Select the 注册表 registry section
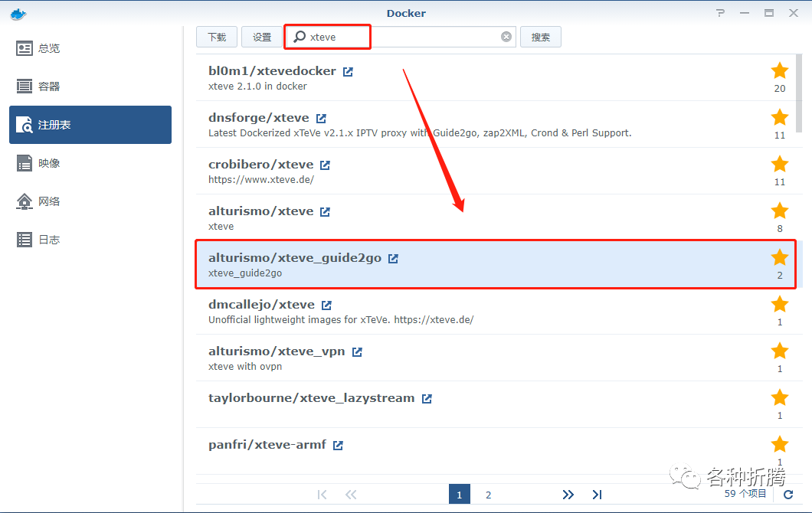Screen dimensions: 812x513 coord(90,125)
